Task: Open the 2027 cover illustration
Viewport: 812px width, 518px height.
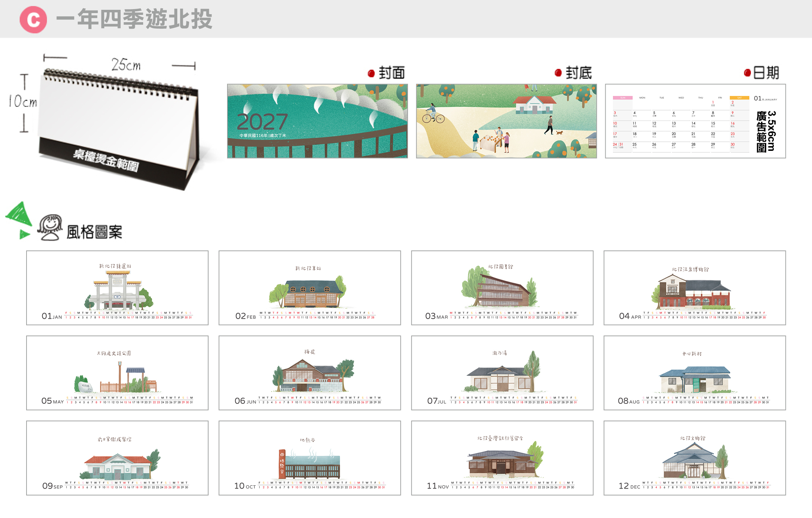Action: coord(317,121)
